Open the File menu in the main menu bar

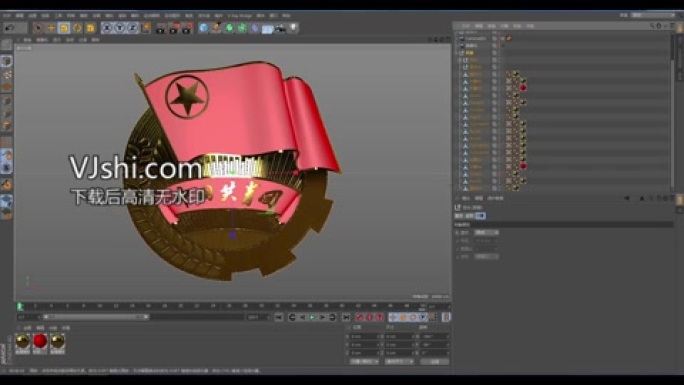click(7, 16)
